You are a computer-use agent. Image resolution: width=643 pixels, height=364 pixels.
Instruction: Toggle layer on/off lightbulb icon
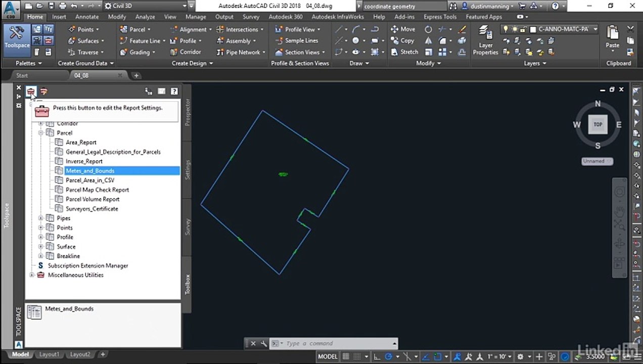[x=506, y=29]
